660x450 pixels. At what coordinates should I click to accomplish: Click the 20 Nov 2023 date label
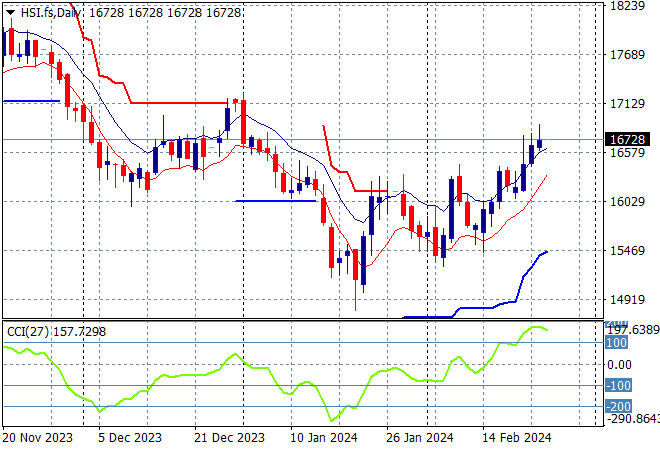pyautogui.click(x=36, y=437)
